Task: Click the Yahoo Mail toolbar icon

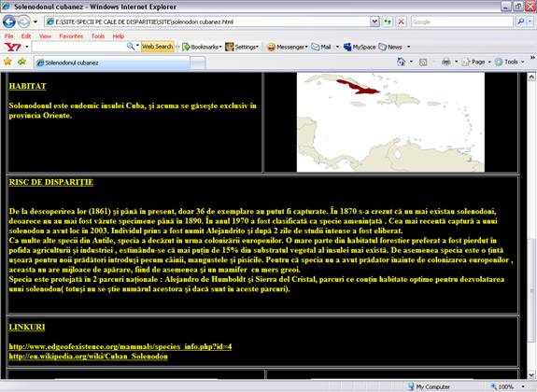Action: pyautogui.click(x=321, y=47)
